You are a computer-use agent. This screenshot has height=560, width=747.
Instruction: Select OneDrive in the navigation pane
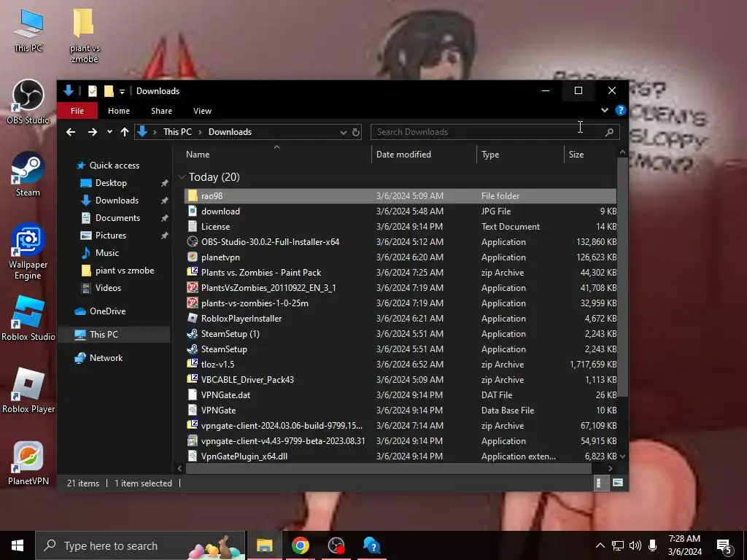(x=108, y=311)
